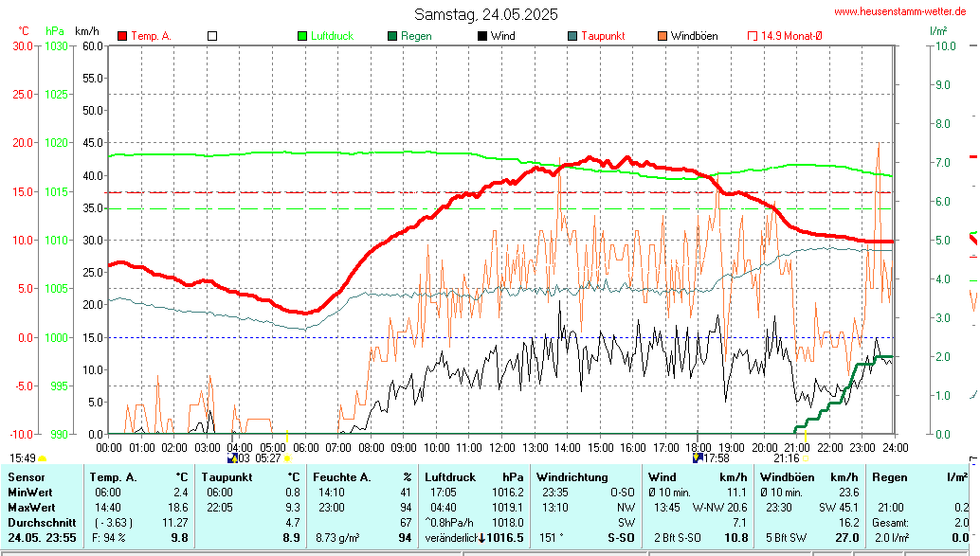
Task: Click the black Wind legend square
Action: pyautogui.click(x=482, y=36)
